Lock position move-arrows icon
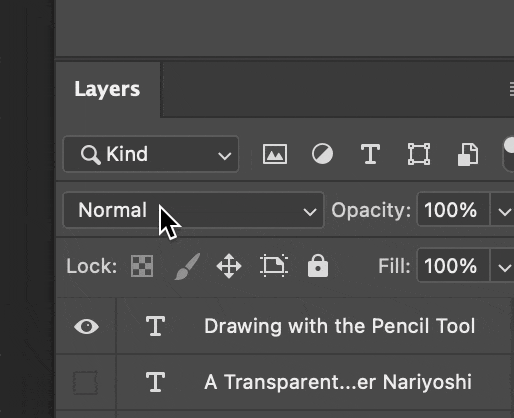The height and width of the screenshot is (418, 514). (229, 266)
